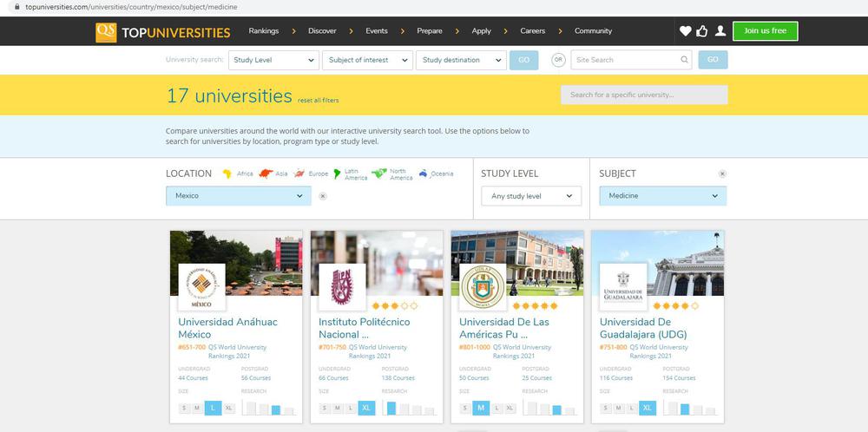Click the browser address bar URL

coord(131,7)
